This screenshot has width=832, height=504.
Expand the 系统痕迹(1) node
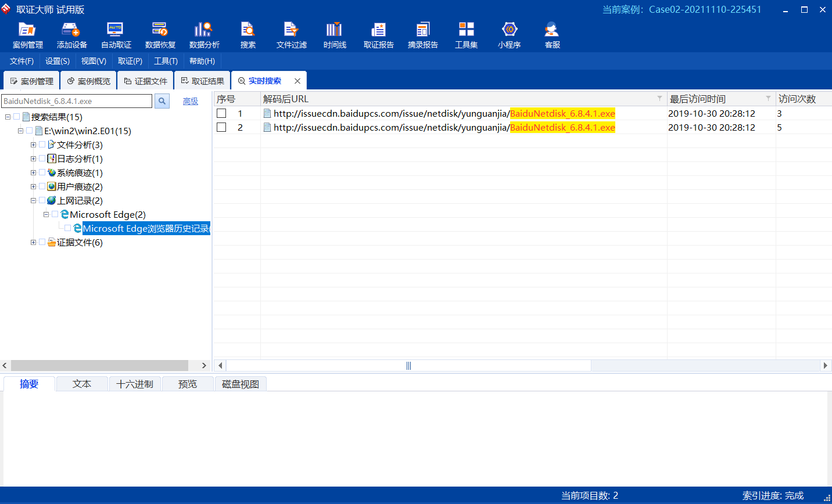coord(33,172)
